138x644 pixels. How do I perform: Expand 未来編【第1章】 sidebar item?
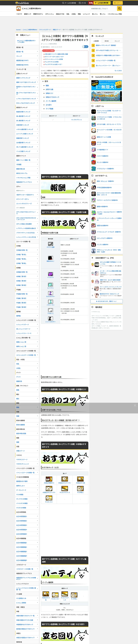click(x=27, y=276)
